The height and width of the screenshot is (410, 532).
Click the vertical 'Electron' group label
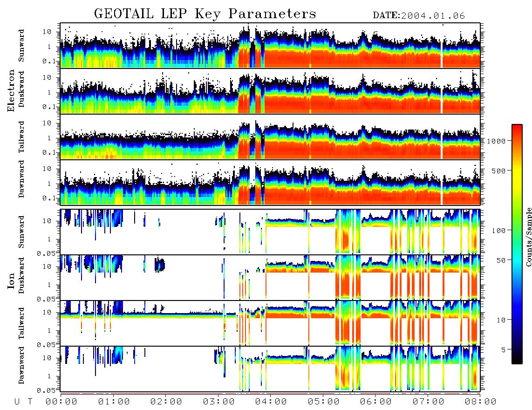click(x=11, y=90)
